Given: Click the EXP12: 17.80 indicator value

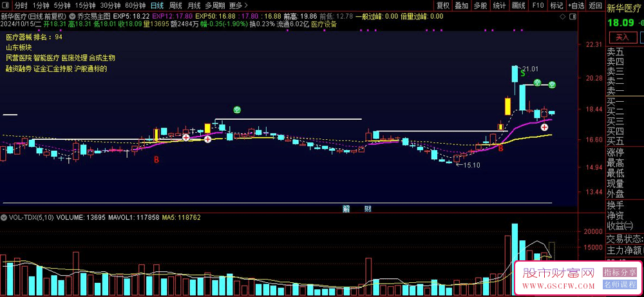Looking at the screenshot, I should (172, 17).
